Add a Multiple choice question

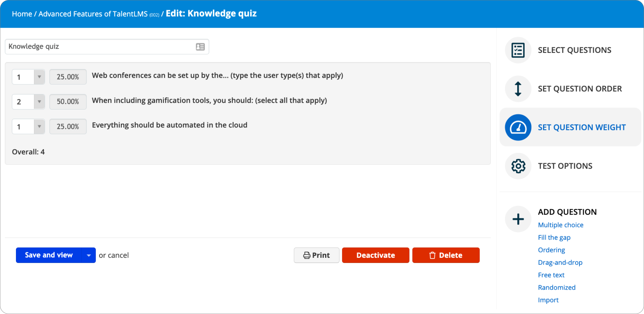[561, 225]
